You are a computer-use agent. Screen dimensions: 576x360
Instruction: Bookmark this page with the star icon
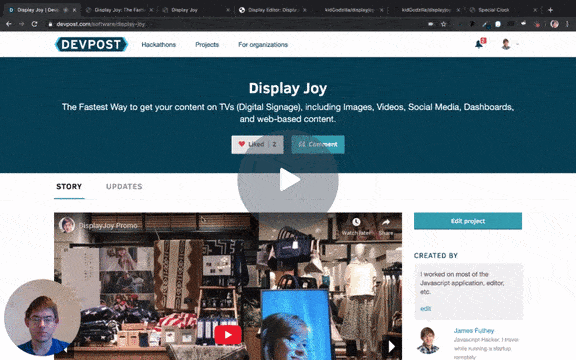(x=443, y=24)
